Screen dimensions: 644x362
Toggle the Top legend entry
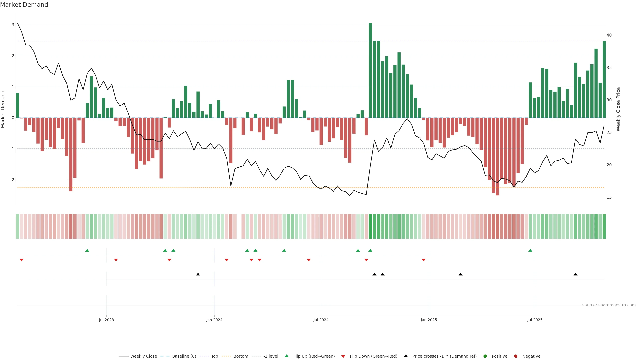pos(214,356)
